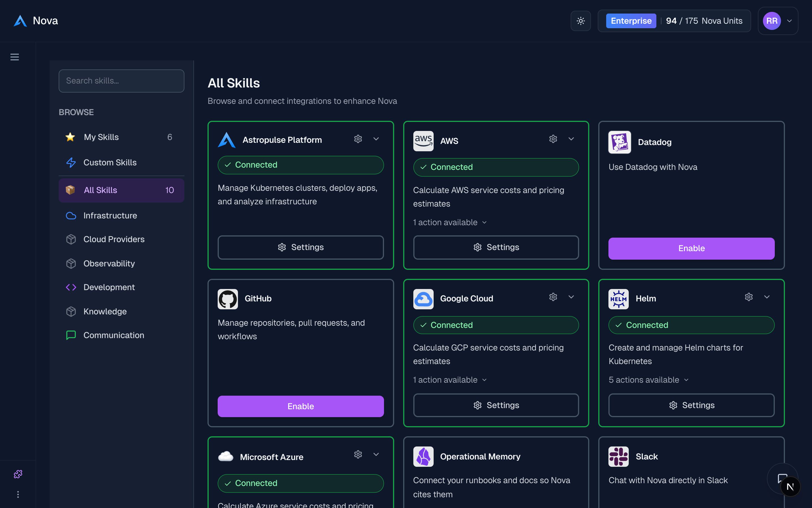The width and height of the screenshot is (812, 508).
Task: Click the gear icon on Google Cloud card
Action: click(x=553, y=297)
